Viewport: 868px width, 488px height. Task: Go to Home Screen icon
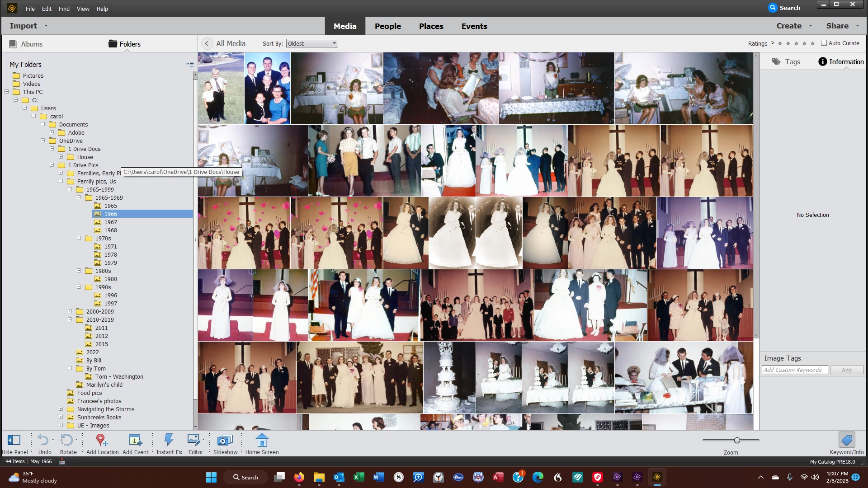coord(262,440)
